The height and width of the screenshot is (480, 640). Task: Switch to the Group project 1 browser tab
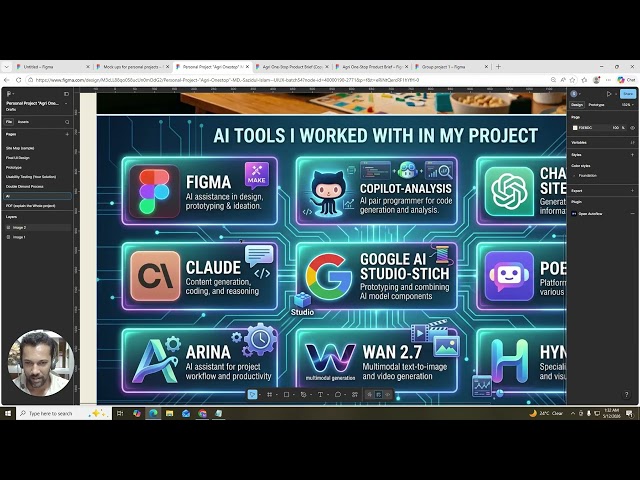(x=451, y=67)
